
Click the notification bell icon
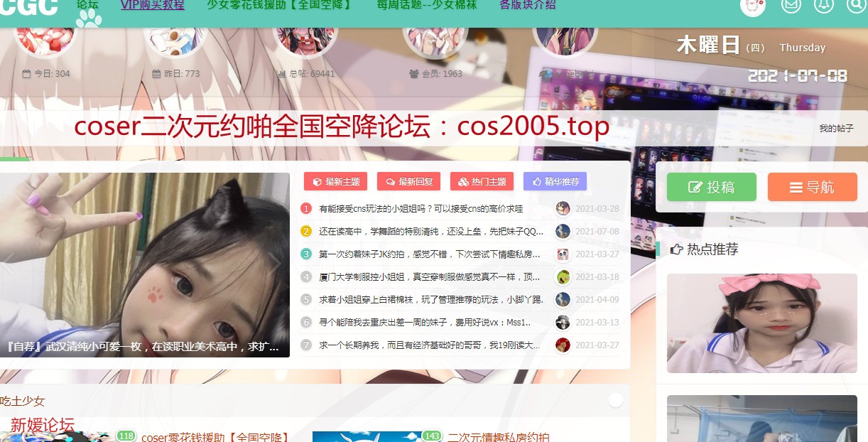[x=823, y=6]
